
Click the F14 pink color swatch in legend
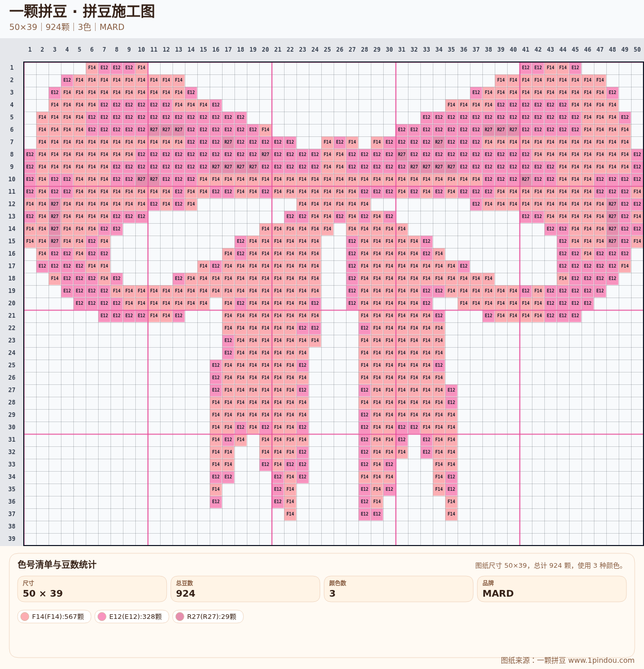(x=25, y=616)
